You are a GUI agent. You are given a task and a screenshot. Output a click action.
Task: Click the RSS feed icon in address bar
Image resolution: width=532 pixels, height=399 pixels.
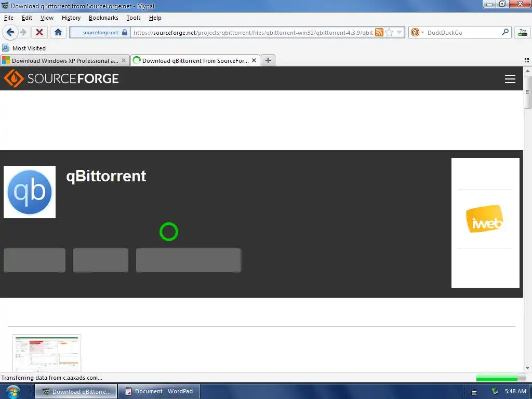(379, 33)
